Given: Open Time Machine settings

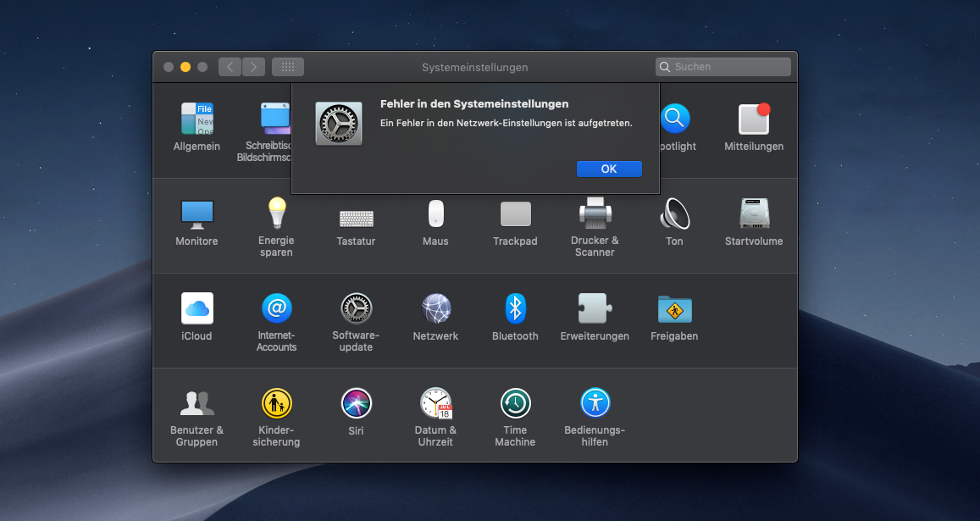Looking at the screenshot, I should [515, 404].
